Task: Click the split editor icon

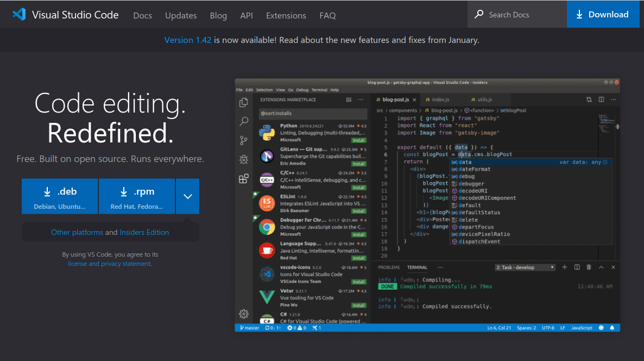Action: (601, 99)
